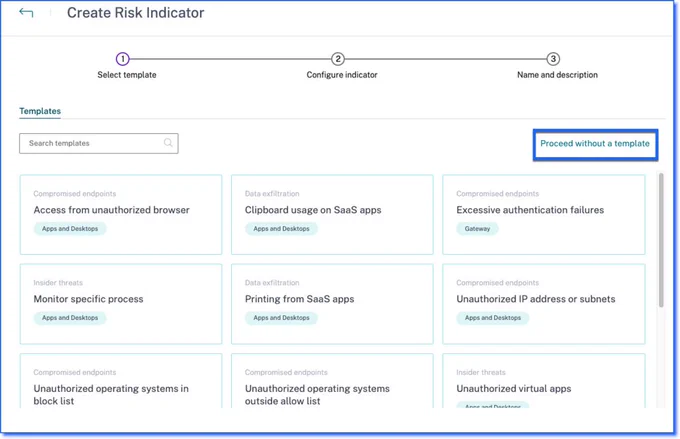The width and height of the screenshot is (680, 439).
Task: Choose Proceed without a template
Action: 595,144
